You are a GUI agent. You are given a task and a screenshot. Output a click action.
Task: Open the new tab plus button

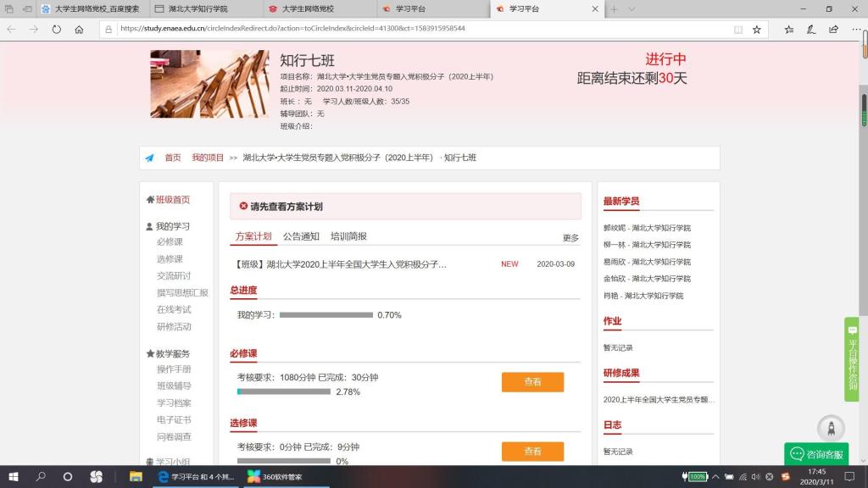[x=614, y=8]
